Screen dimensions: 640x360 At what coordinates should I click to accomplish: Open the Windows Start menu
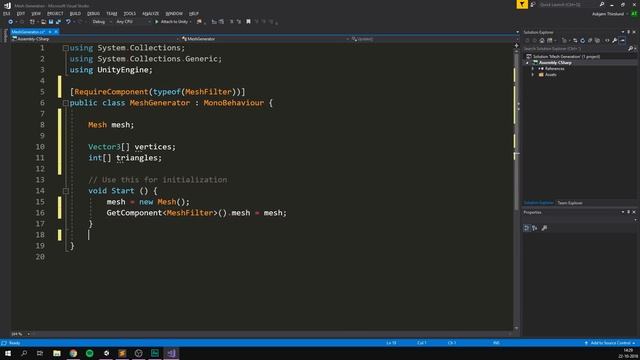pyautogui.click(x=8, y=353)
